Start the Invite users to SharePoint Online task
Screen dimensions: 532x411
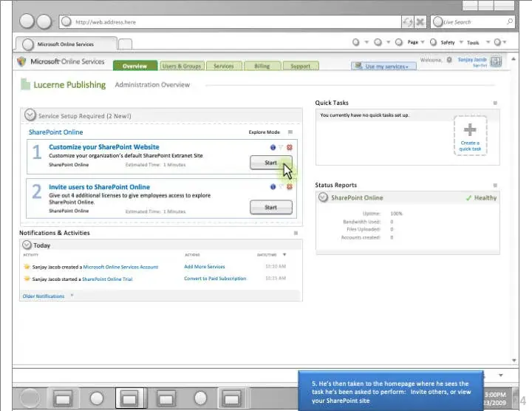[270, 207]
